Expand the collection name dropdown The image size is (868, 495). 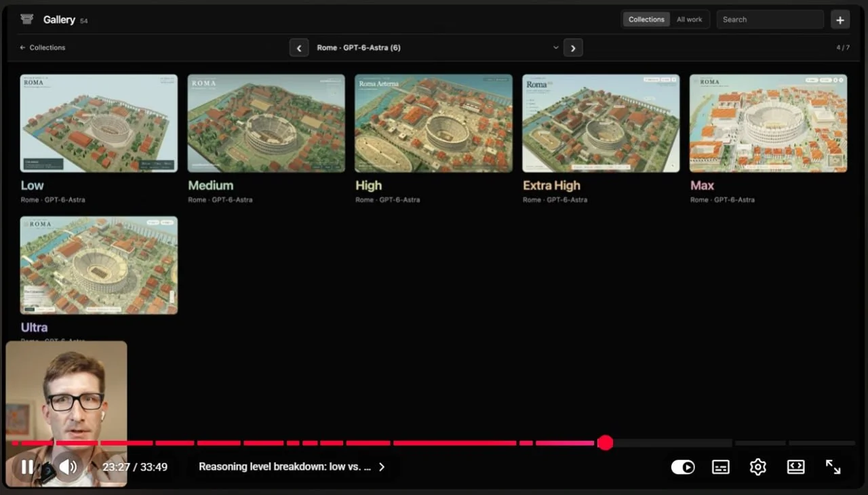point(556,47)
